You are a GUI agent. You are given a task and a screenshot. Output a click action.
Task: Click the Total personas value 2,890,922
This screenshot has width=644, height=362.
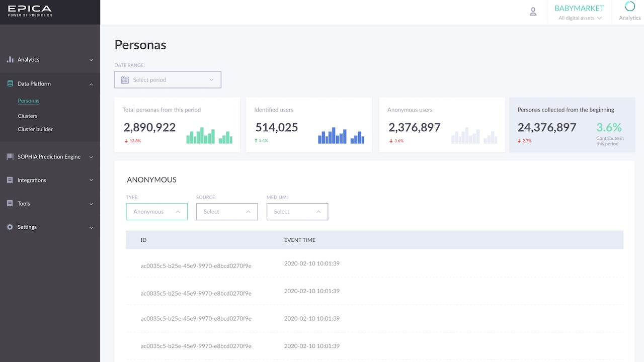(x=149, y=127)
